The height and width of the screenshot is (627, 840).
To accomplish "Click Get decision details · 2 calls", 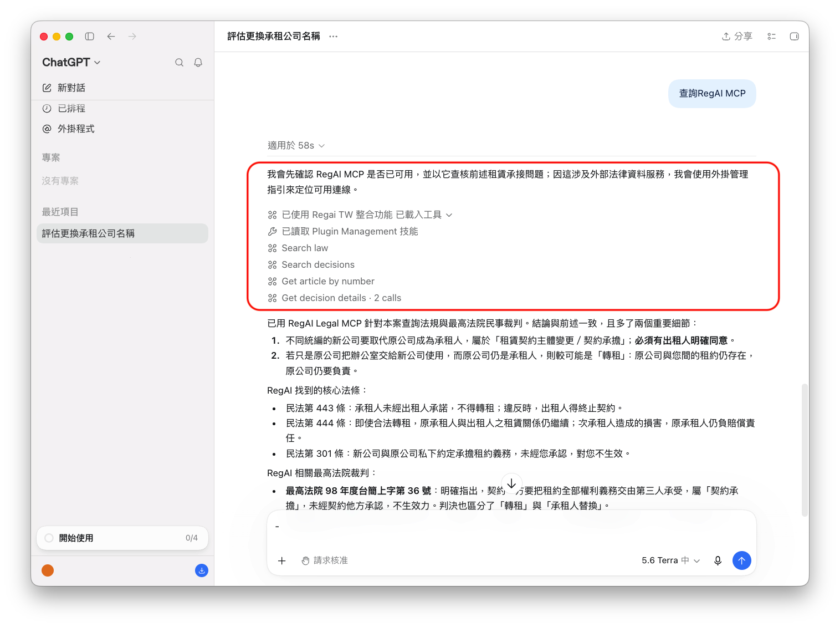I will [341, 298].
